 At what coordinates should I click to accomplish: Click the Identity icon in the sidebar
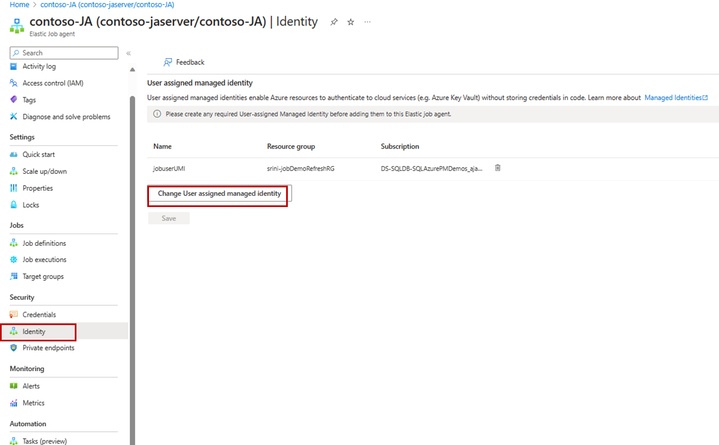(14, 331)
